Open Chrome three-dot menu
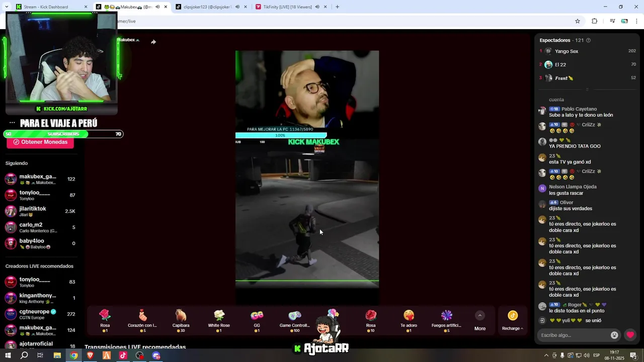Screen dimensions: 644x362 (x=637, y=21)
